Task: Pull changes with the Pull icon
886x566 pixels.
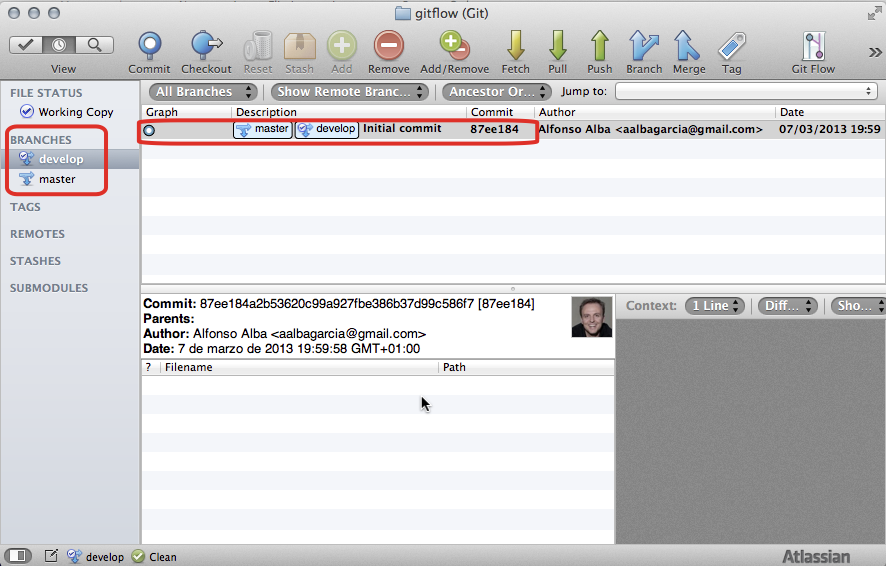Action: pos(558,46)
